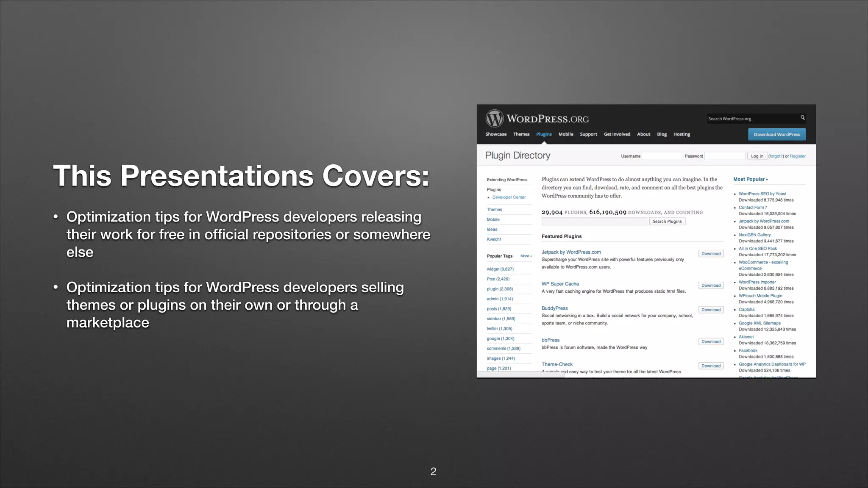Download the BuddyPress plugin
Viewport: 868px width, 488px height.
tap(711, 310)
